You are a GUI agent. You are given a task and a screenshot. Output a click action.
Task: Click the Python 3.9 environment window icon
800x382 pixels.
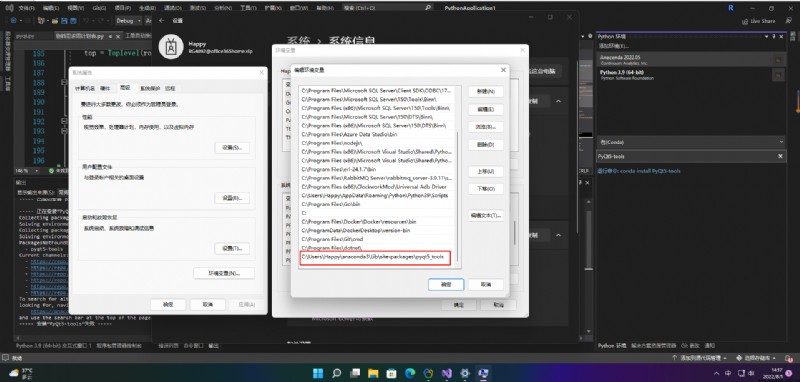(x=778, y=75)
